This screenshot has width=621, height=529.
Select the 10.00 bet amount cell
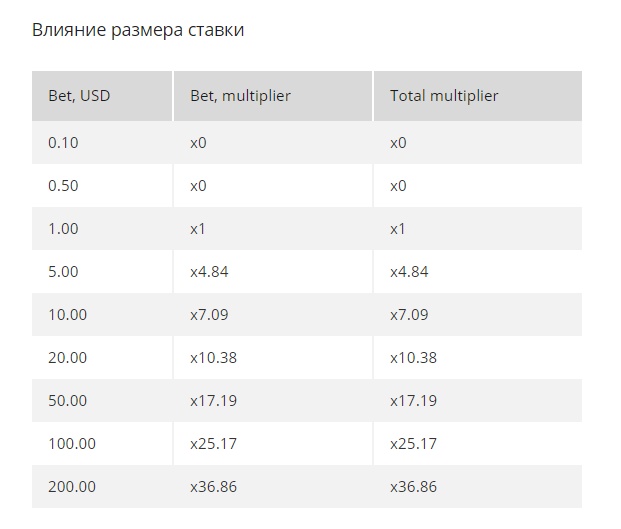(x=67, y=315)
